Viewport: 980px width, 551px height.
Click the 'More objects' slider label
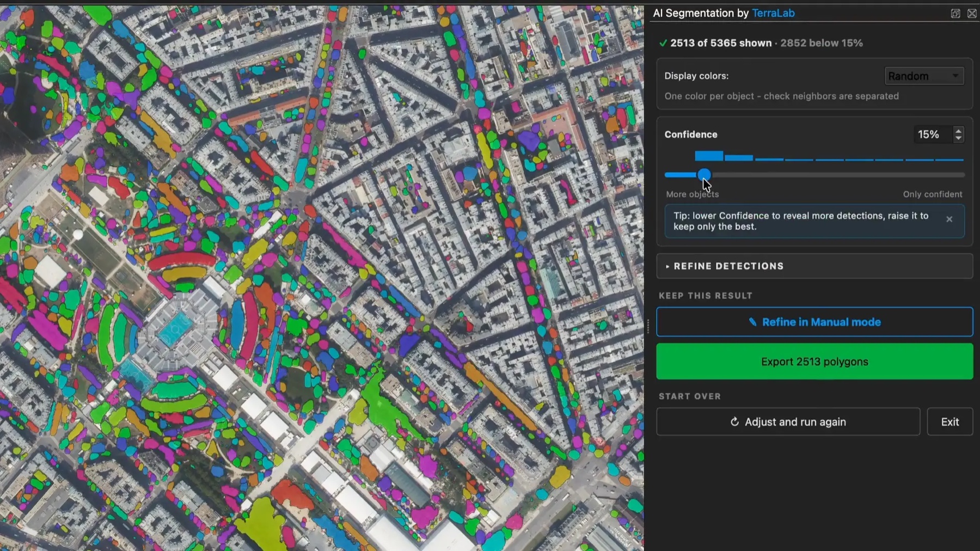[693, 194]
